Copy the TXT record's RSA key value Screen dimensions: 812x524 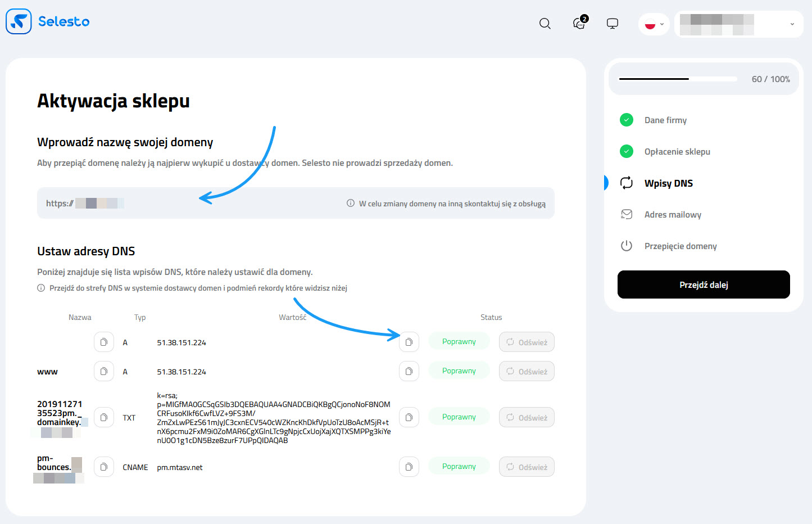(x=409, y=417)
